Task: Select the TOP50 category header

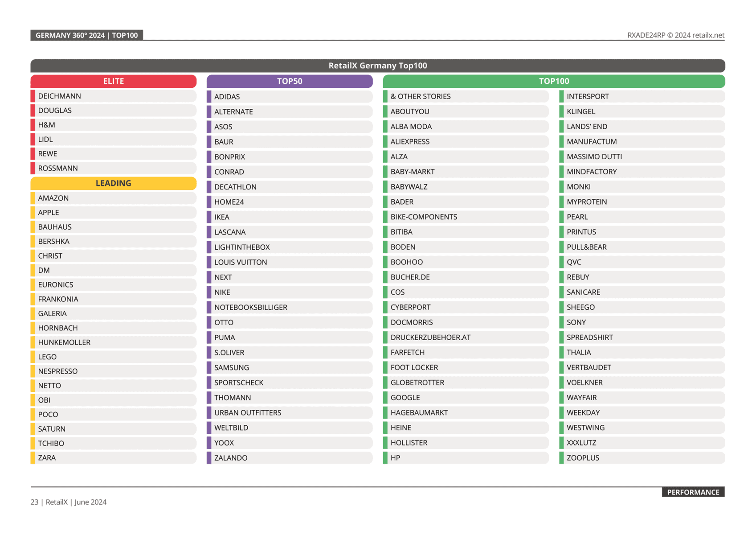Action: [x=290, y=81]
